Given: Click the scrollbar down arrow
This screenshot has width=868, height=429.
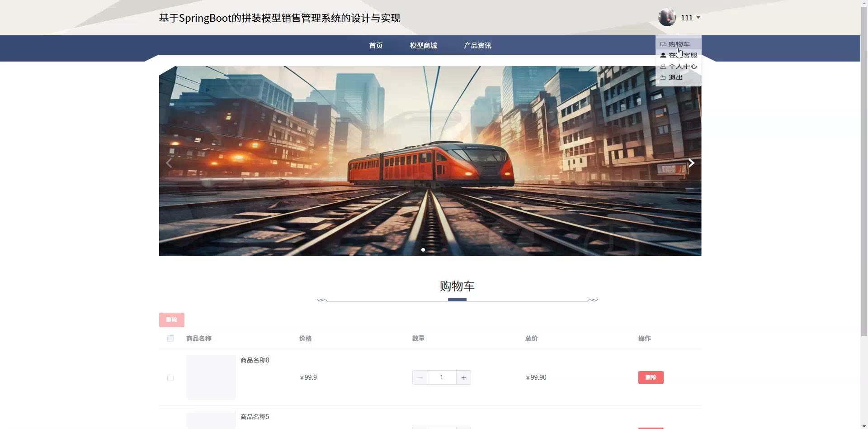Looking at the screenshot, I should (864, 426).
